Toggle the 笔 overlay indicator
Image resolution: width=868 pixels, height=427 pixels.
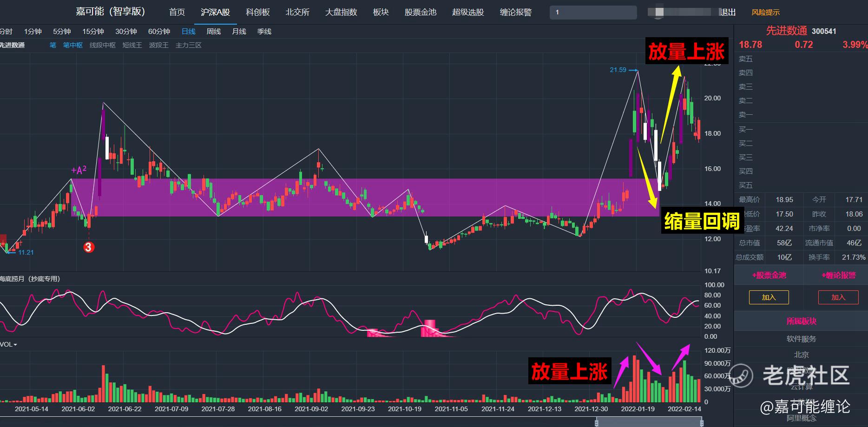[53, 45]
